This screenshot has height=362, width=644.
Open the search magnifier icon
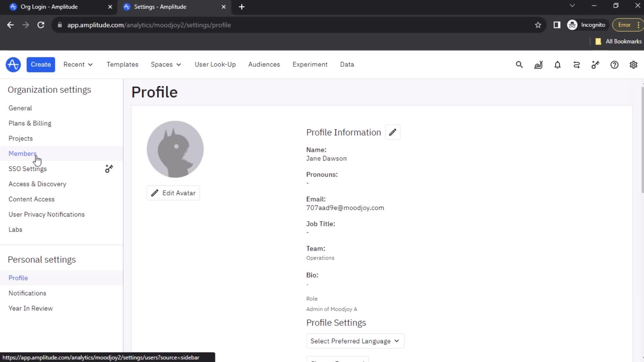point(519,65)
